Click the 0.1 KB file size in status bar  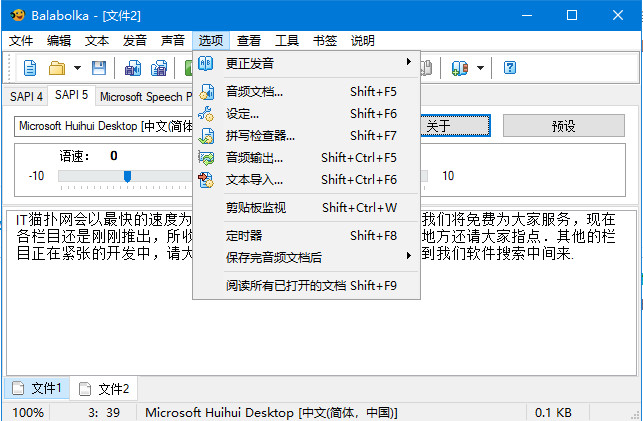tap(553, 412)
